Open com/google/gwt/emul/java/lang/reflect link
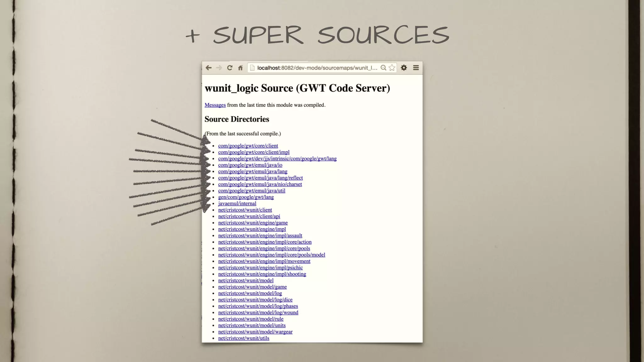Viewport: 644px width, 362px height. 260,178
